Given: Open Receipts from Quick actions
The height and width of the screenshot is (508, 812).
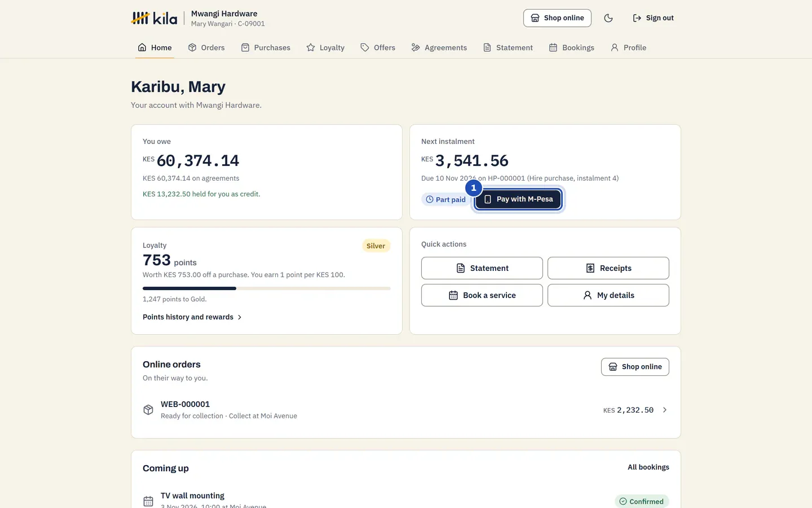Looking at the screenshot, I should point(608,268).
